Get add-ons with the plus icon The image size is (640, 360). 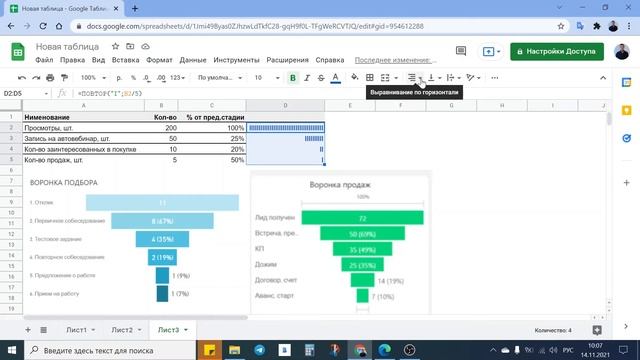(x=627, y=182)
